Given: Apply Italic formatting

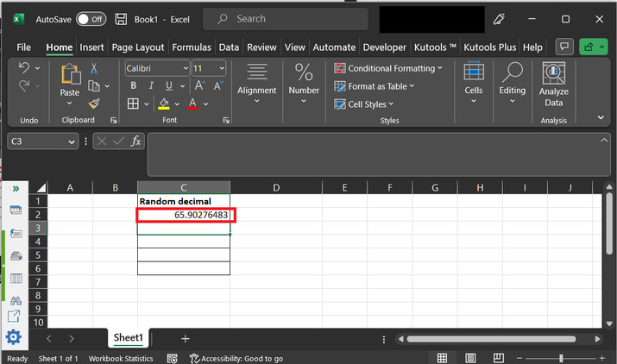Looking at the screenshot, I should point(148,85).
